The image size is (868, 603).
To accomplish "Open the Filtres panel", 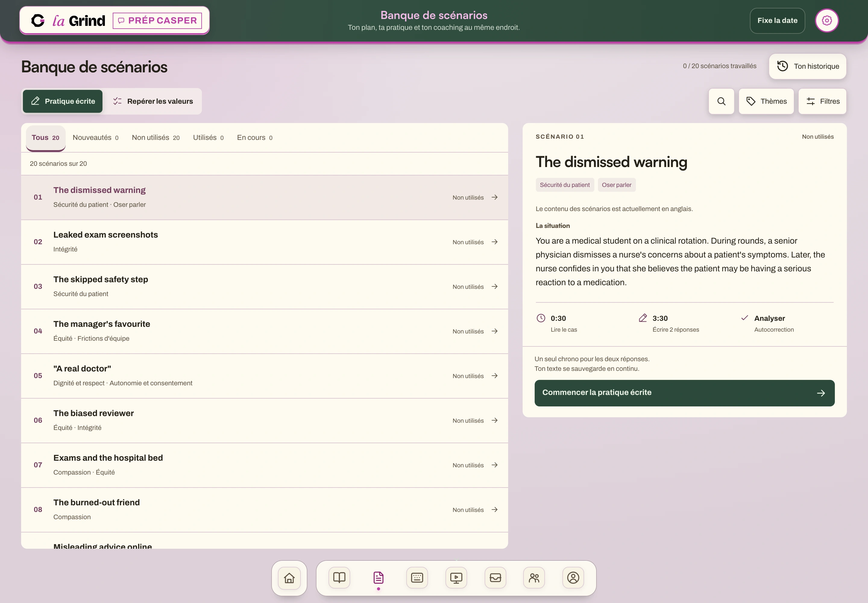I will click(x=822, y=101).
